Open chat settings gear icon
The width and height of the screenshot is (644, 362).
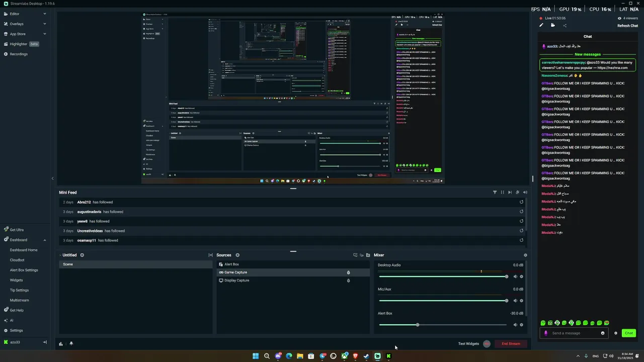click(x=615, y=333)
